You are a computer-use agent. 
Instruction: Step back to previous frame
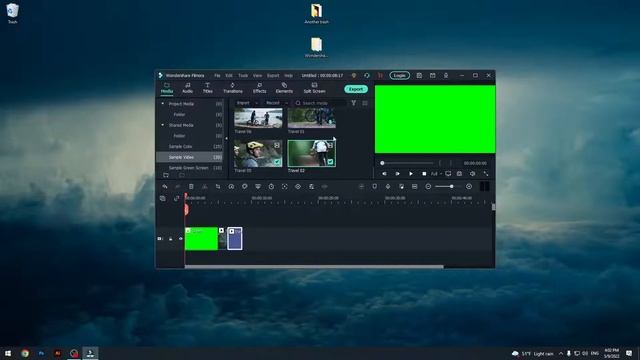(x=384, y=173)
